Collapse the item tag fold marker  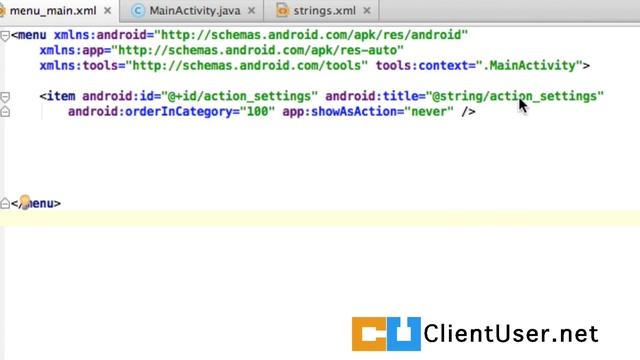tap(5, 97)
